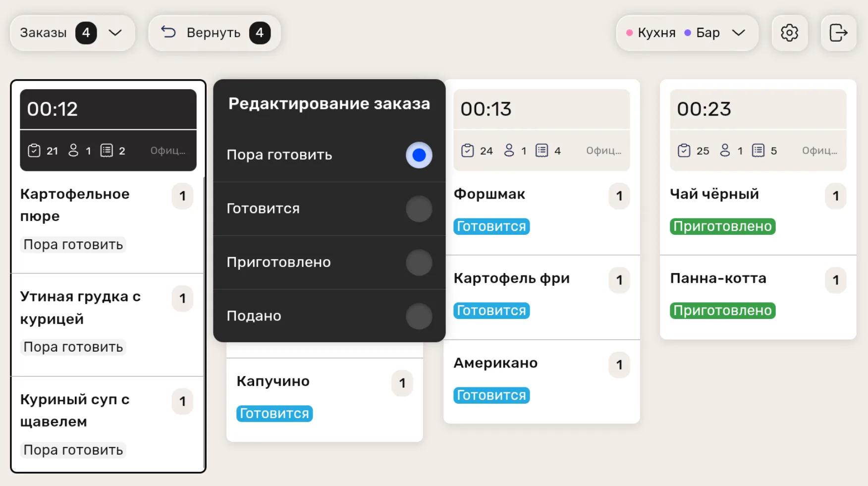Click the Вернуть count badge 4
868x486 pixels.
260,33
